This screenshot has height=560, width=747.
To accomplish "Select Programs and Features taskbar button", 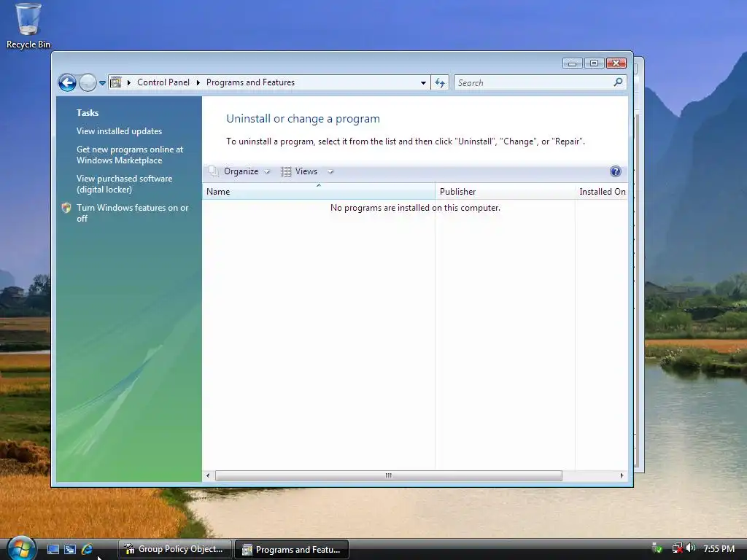I will 292,550.
